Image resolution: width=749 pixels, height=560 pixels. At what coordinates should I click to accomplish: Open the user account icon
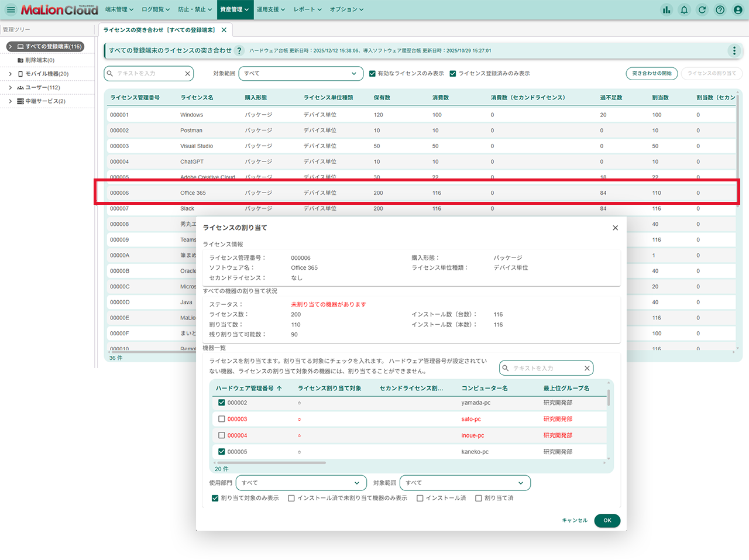pyautogui.click(x=738, y=9)
